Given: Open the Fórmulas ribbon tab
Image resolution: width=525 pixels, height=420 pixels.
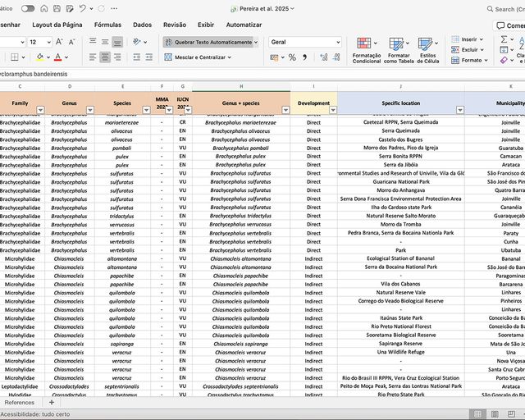Looking at the screenshot, I should [107, 25].
